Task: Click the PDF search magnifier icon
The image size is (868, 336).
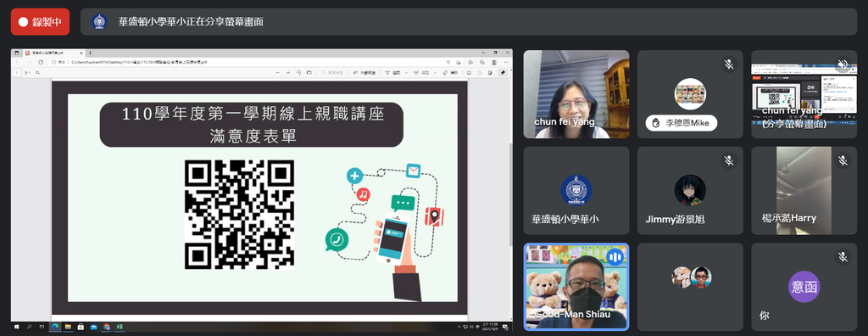Action: point(37,73)
